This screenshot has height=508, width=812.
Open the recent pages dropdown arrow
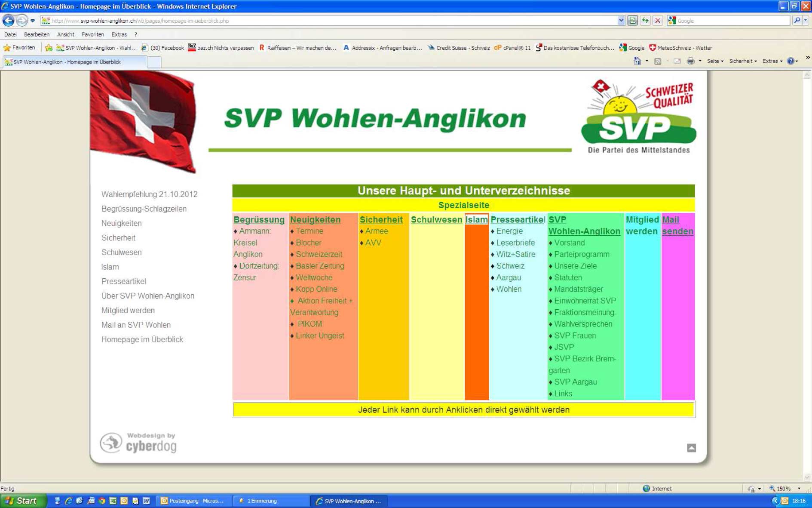[x=33, y=21]
